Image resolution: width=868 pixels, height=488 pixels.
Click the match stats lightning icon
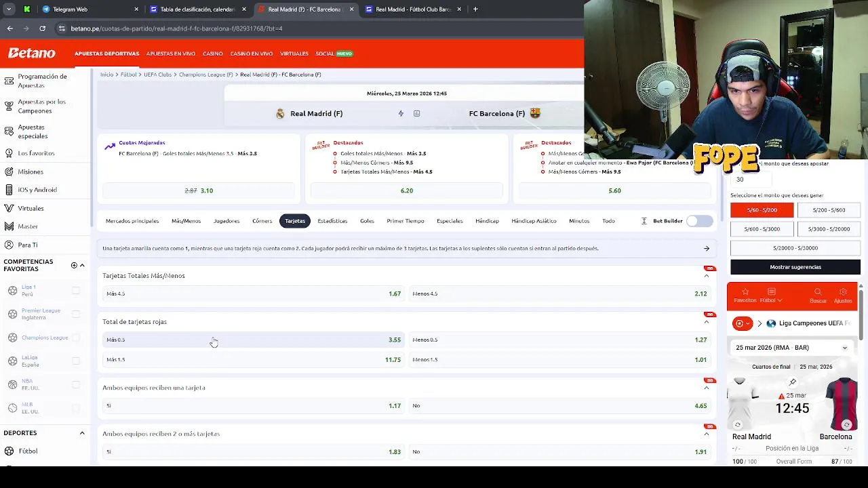click(401, 113)
